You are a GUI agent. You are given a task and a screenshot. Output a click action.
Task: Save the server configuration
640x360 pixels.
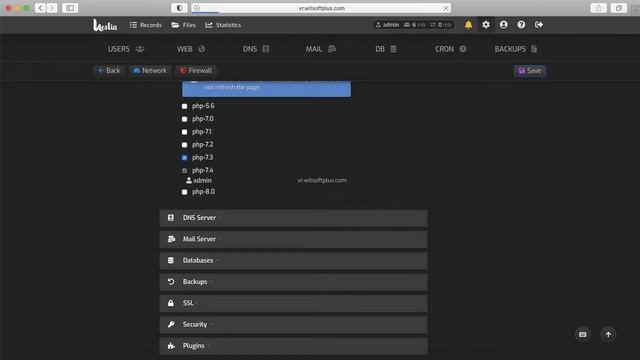point(530,71)
